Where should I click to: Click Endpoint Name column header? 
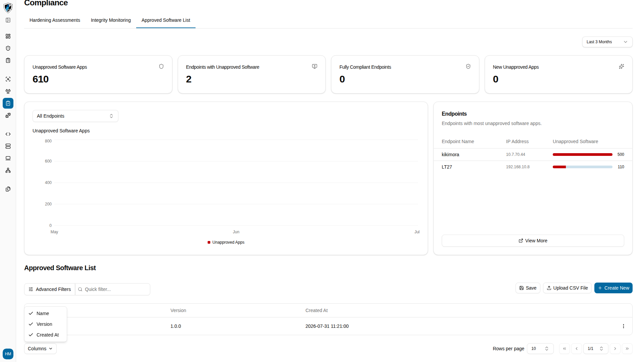458,141
